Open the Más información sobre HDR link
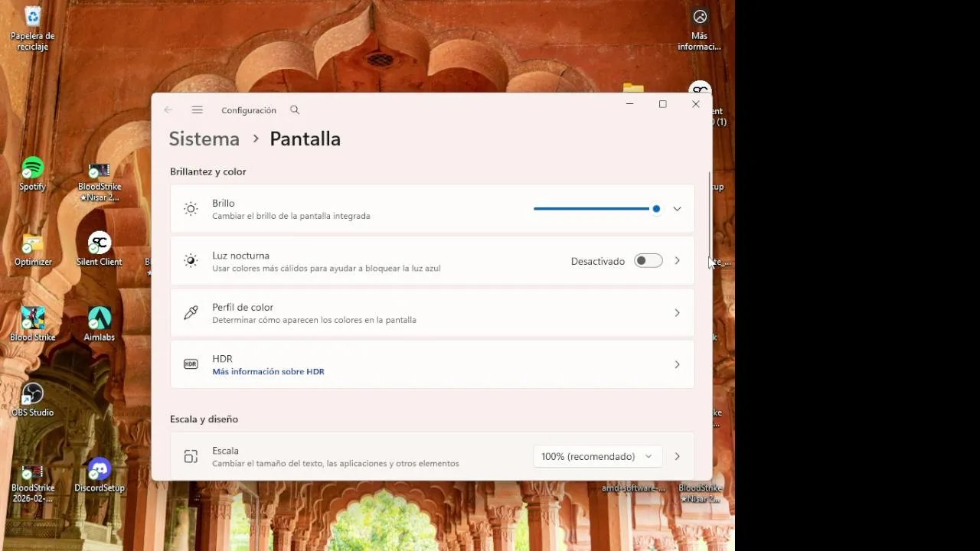This screenshot has height=551, width=980. [x=268, y=372]
